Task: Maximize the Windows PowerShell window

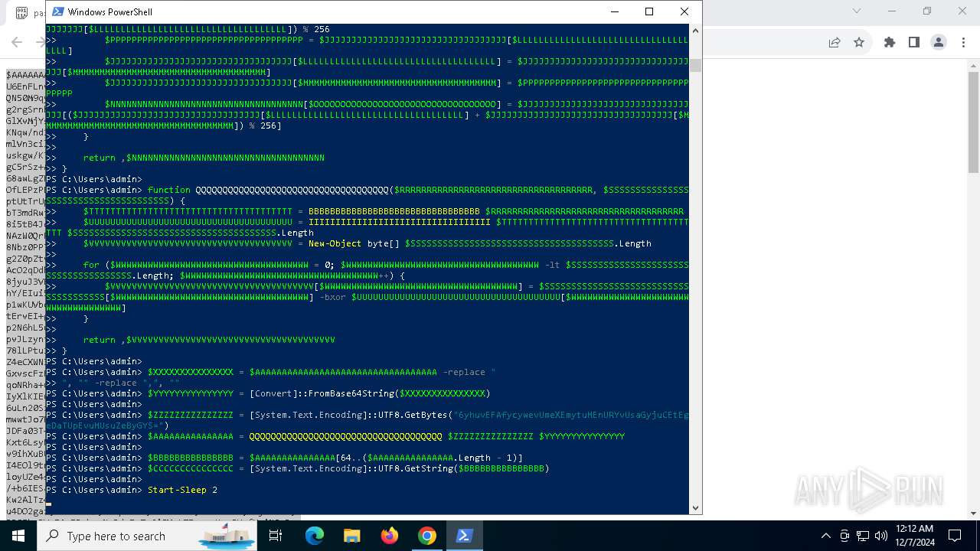Action: coord(649,11)
